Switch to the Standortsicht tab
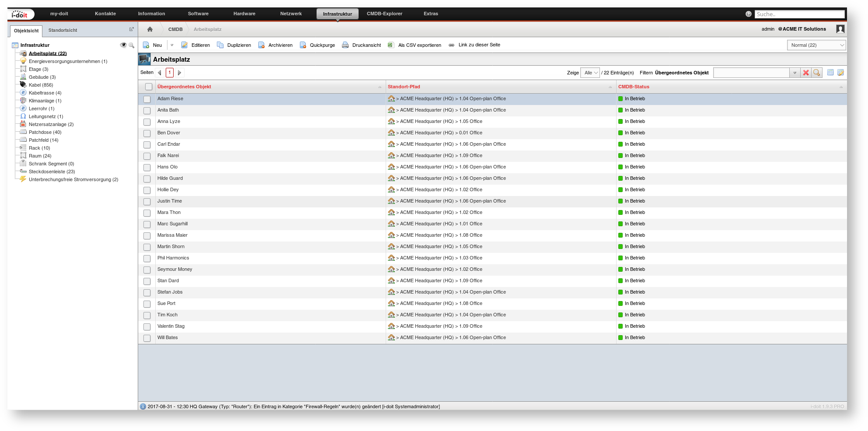 [x=63, y=30]
